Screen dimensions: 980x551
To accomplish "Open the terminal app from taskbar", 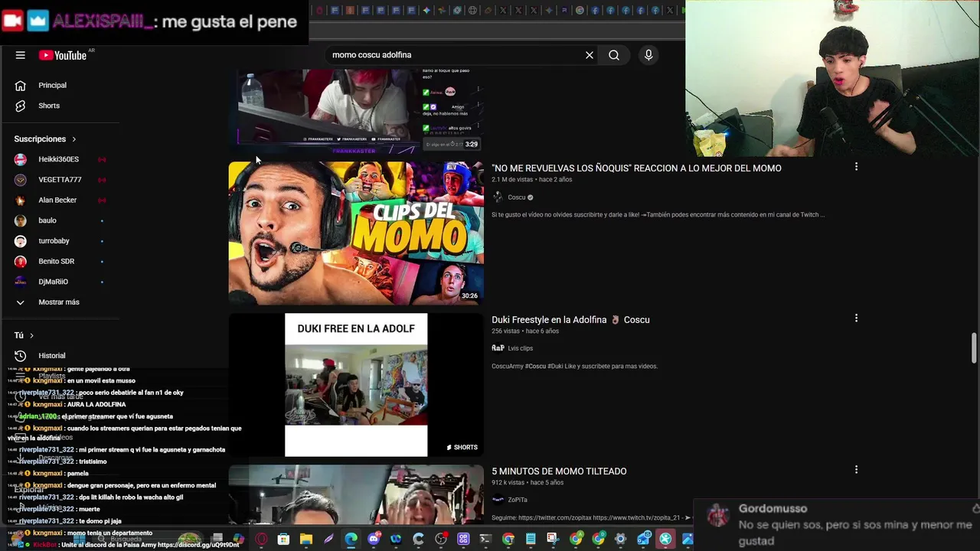I will click(x=485, y=540).
